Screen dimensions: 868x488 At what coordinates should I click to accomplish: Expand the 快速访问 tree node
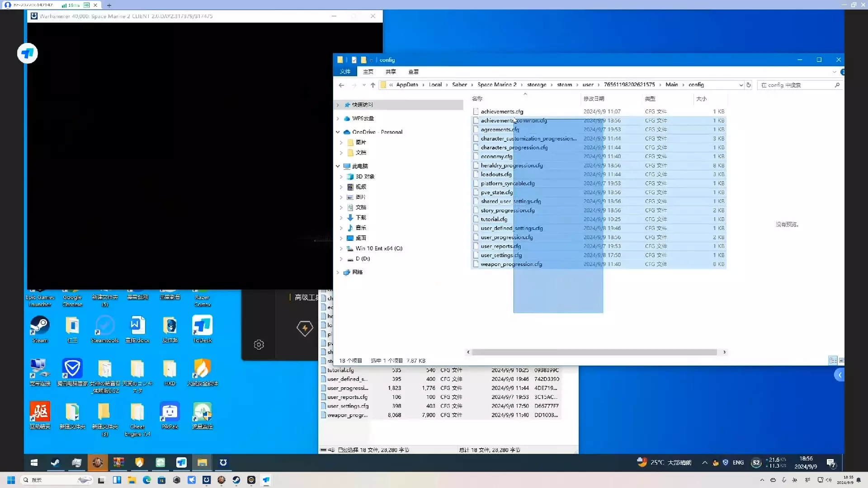pyautogui.click(x=338, y=105)
